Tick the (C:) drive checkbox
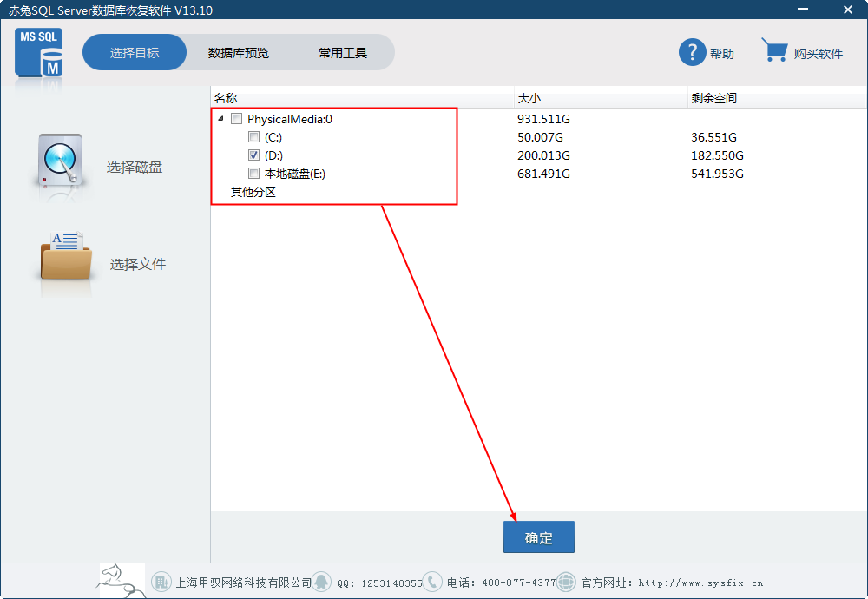Screen dimensions: 868x599 tap(253, 137)
